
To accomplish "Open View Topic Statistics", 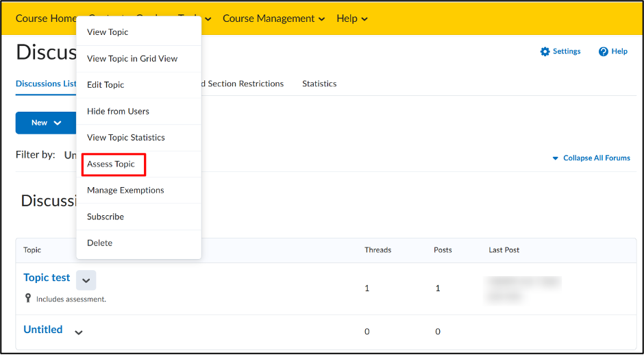I will coord(126,138).
